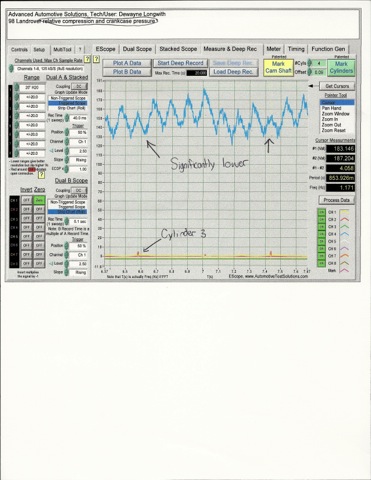Viewport: 371px width, 480px height.
Task: Toggle Zero OFF button for CH 3
Action: [39, 218]
